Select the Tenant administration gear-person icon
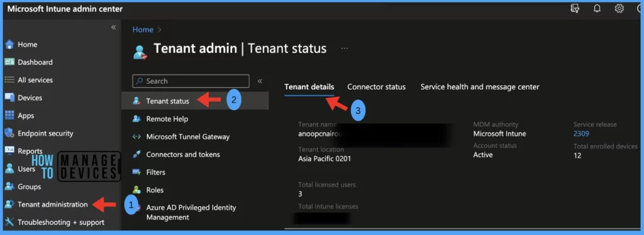This screenshot has width=644, height=235. (9, 204)
